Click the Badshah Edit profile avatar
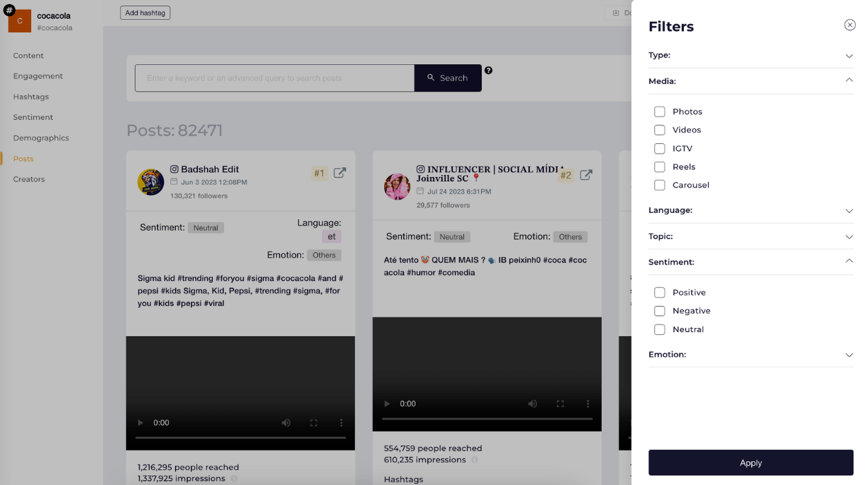The width and height of the screenshot is (868, 485). [x=151, y=182]
